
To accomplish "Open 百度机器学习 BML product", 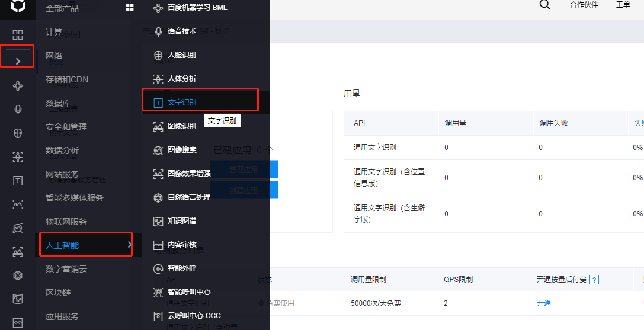I will (x=197, y=8).
